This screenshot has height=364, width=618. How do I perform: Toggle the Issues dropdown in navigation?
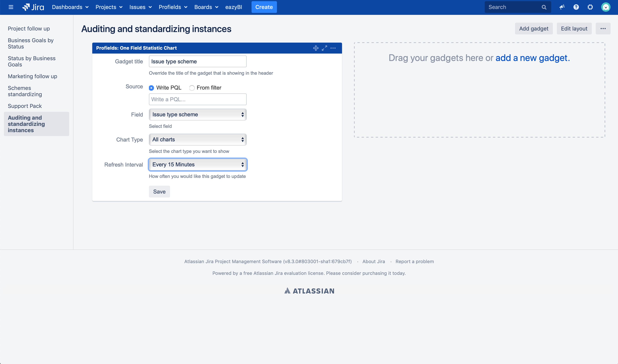141,7
